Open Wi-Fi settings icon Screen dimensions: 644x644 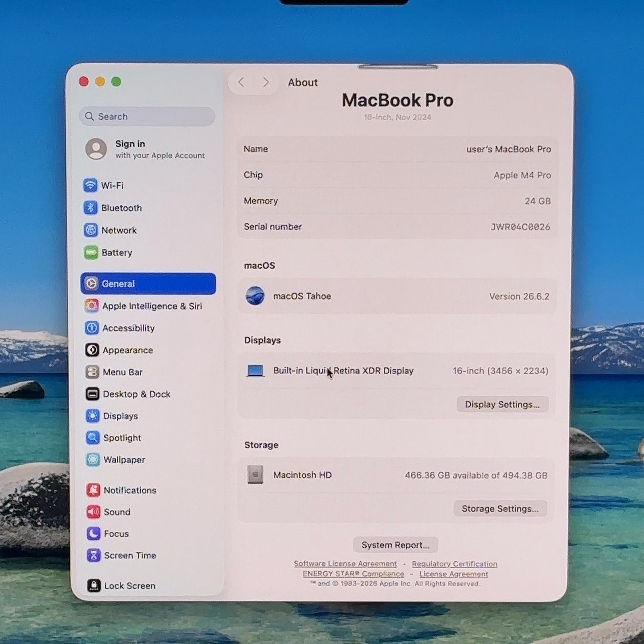tap(90, 185)
